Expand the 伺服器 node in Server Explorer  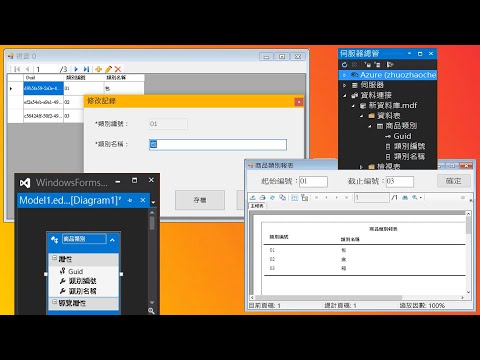click(x=344, y=85)
